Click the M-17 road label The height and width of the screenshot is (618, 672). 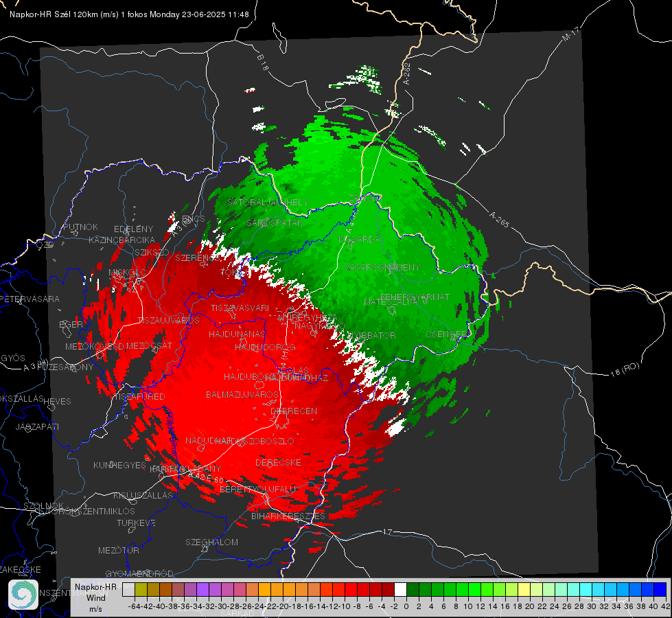[x=570, y=34]
